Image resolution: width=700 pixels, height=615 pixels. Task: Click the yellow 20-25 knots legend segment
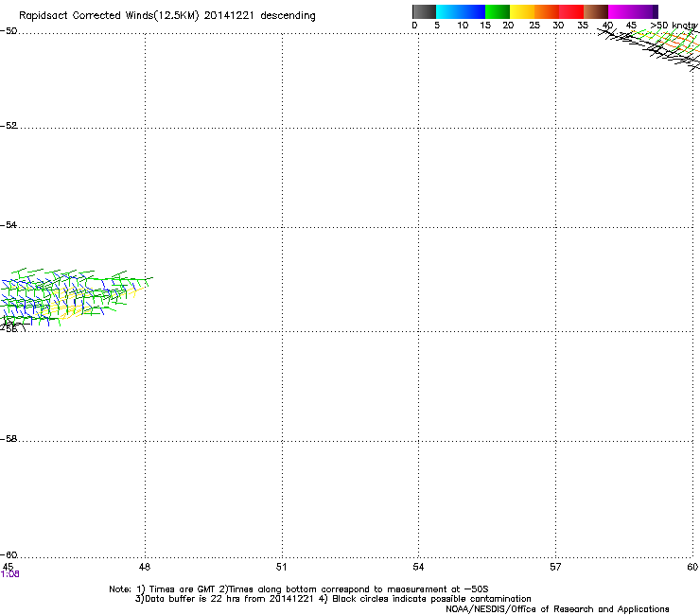522,11
